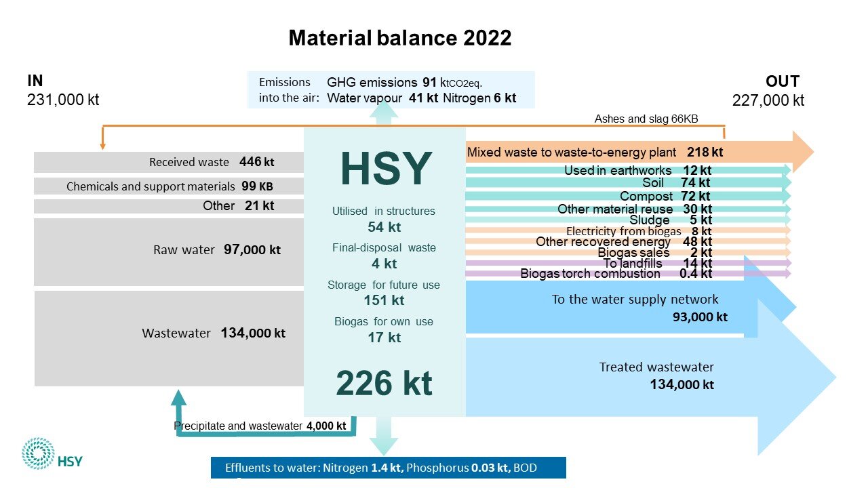Click Utilised in structures 54 kt

tap(384, 219)
